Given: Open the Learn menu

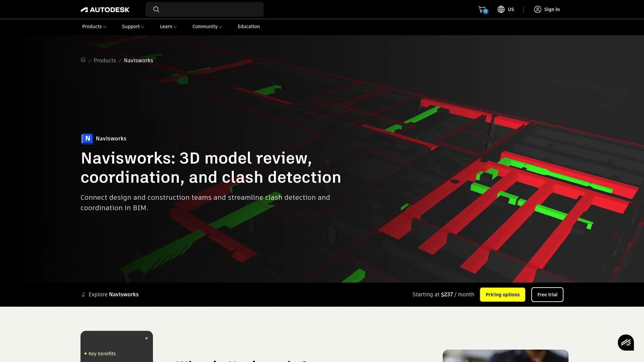Looking at the screenshot, I should point(168,26).
